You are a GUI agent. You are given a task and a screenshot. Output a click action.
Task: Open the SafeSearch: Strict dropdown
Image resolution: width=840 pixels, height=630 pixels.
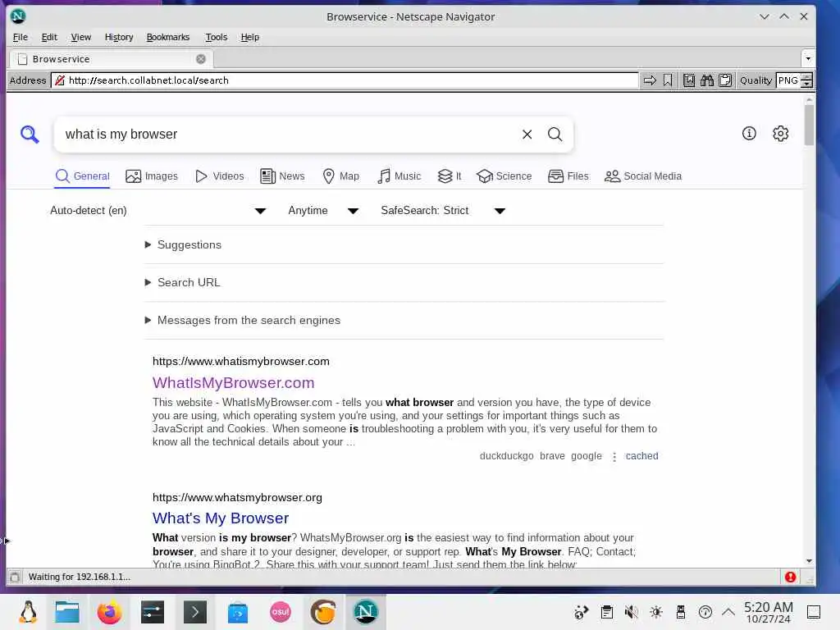[443, 211]
